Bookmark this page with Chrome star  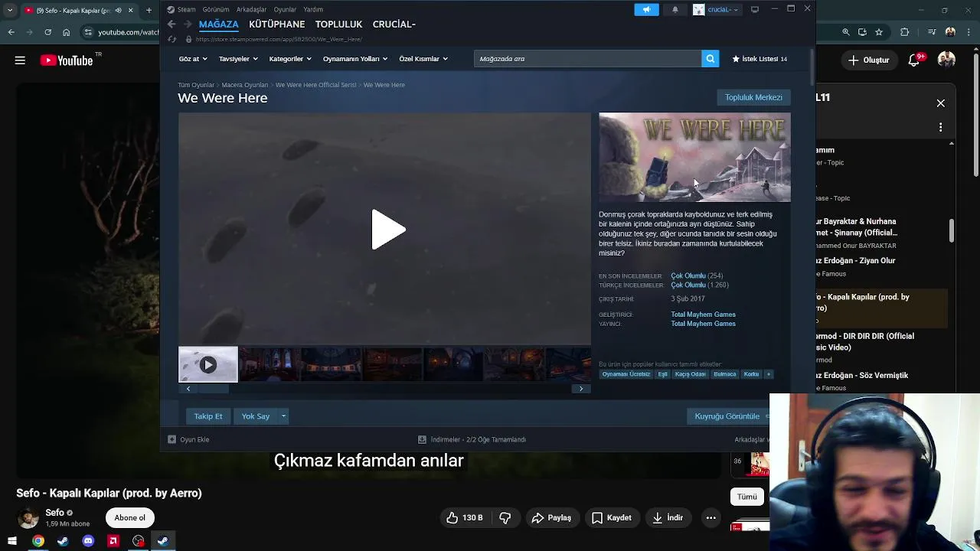click(879, 32)
